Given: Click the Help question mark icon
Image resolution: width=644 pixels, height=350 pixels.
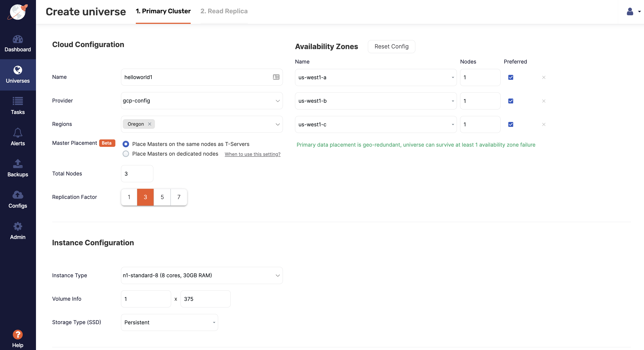Looking at the screenshot, I should [18, 334].
